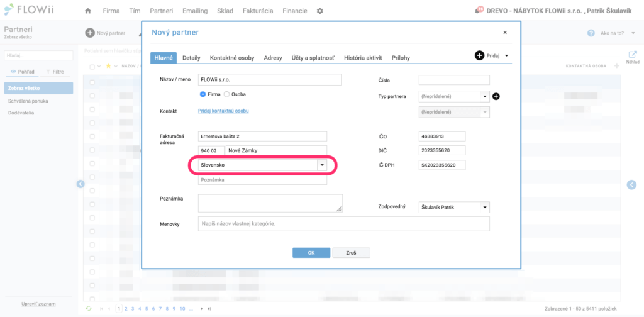Image resolution: width=644 pixels, height=317 pixels.
Task: Click the Číslo input field
Action: pyautogui.click(x=454, y=80)
